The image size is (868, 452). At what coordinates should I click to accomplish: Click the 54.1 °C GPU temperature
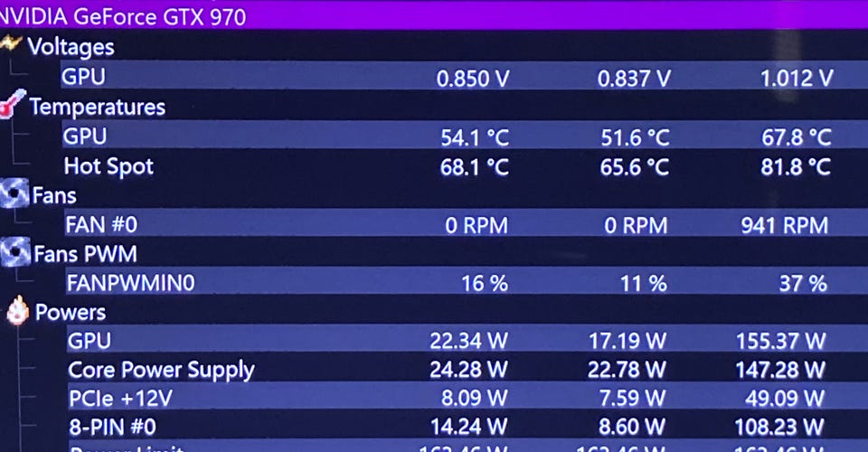coord(475,137)
